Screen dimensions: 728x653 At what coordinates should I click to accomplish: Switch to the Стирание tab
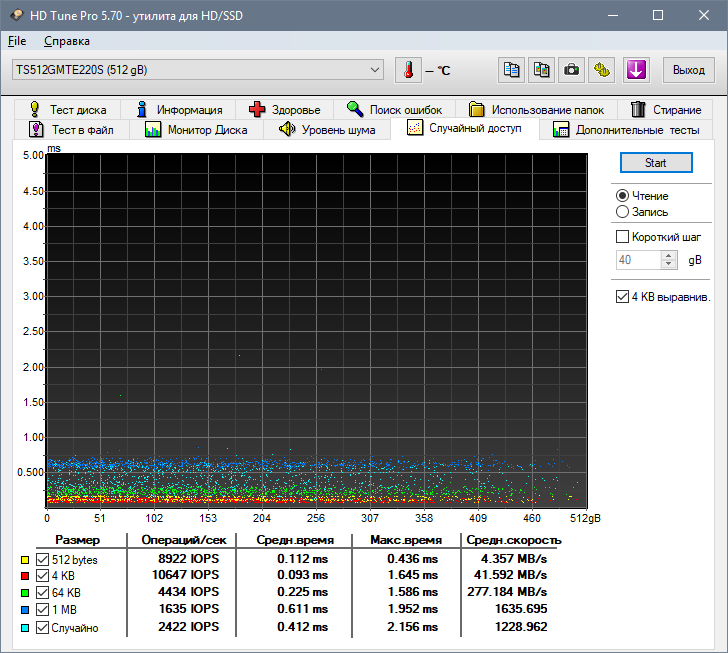click(x=665, y=110)
